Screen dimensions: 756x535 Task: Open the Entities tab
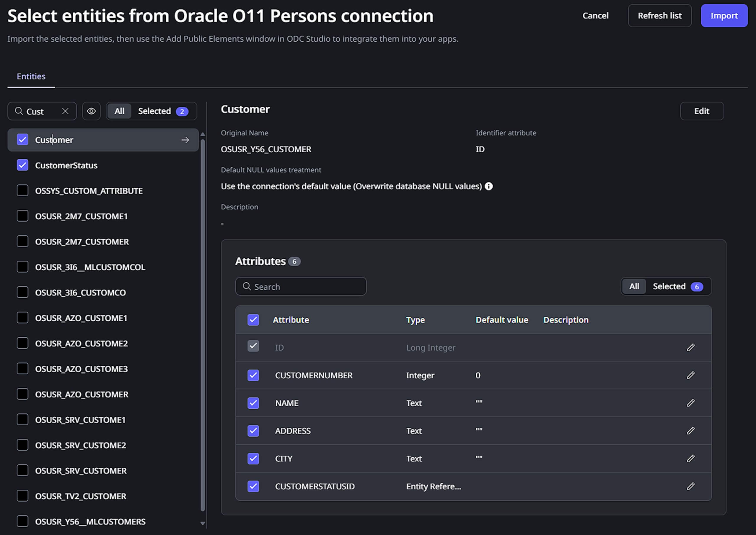[x=31, y=76]
